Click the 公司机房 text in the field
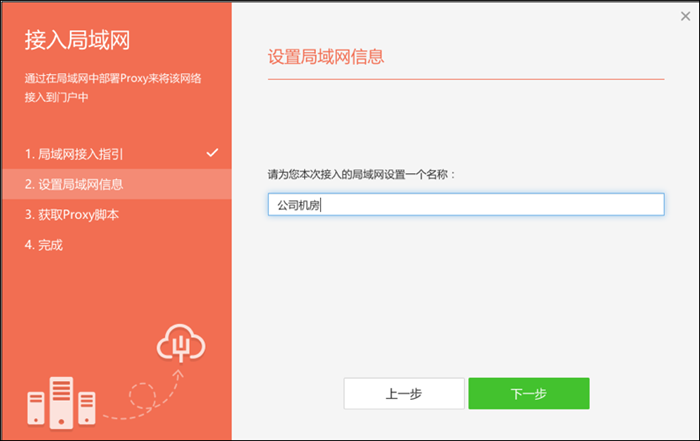The width and height of the screenshot is (700, 441). pyautogui.click(x=298, y=204)
